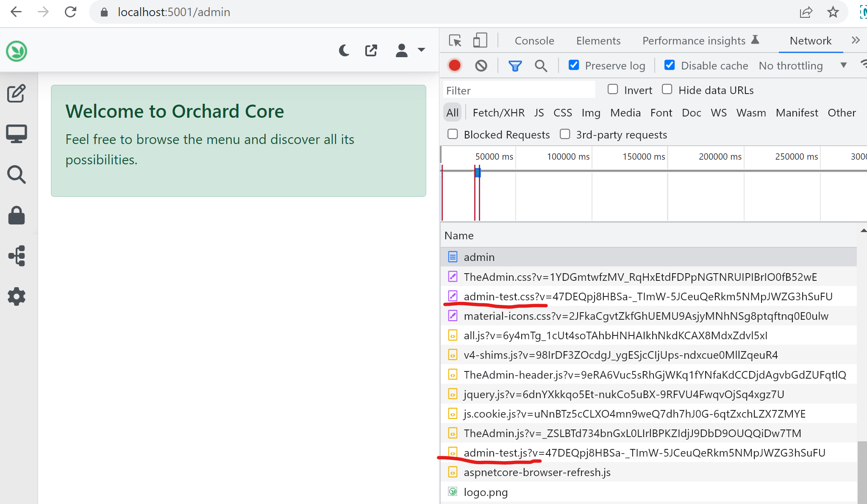This screenshot has height=504, width=867.
Task: Select the monitor/design icon in the admin sidebar
Action: [x=17, y=133]
